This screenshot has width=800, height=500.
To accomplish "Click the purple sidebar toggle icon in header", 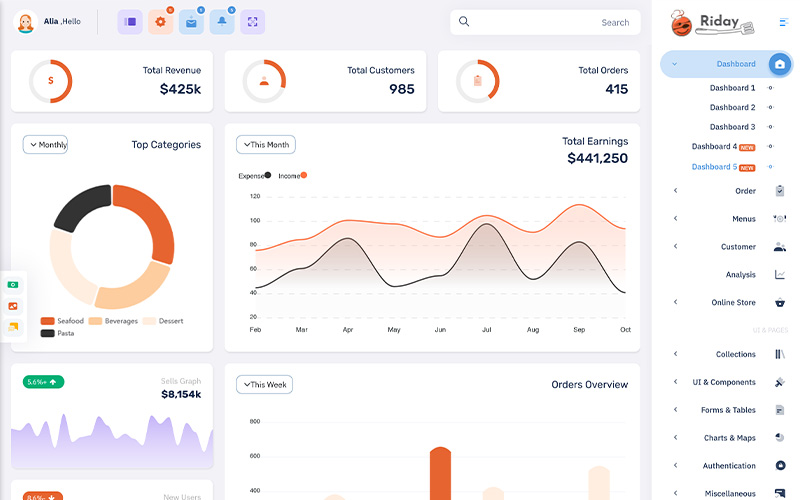I will 130,22.
